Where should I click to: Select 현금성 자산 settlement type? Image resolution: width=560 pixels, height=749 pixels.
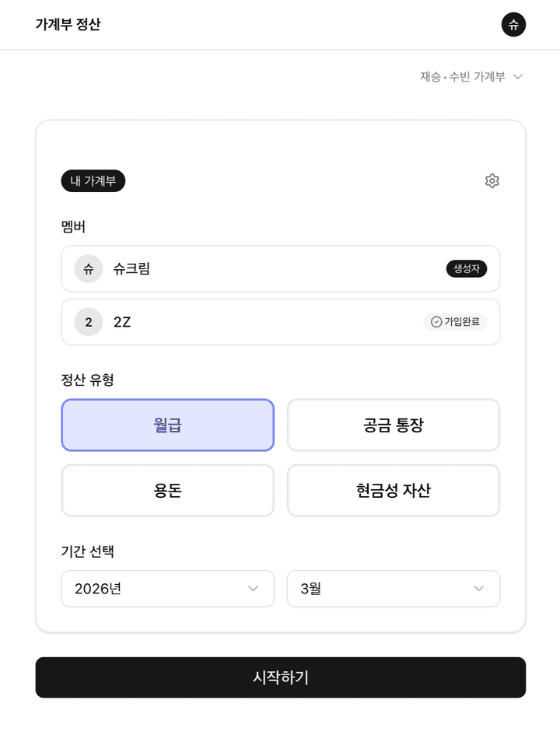coord(394,490)
